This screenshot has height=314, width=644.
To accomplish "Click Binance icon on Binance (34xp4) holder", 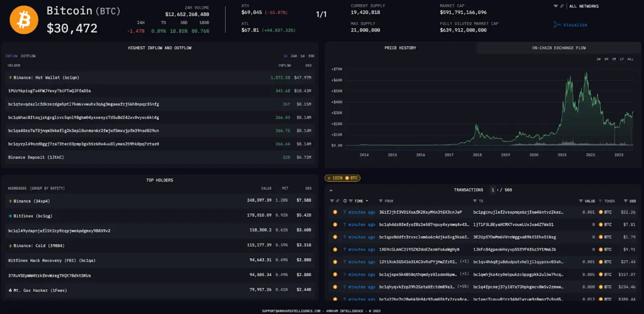I will [10, 201].
